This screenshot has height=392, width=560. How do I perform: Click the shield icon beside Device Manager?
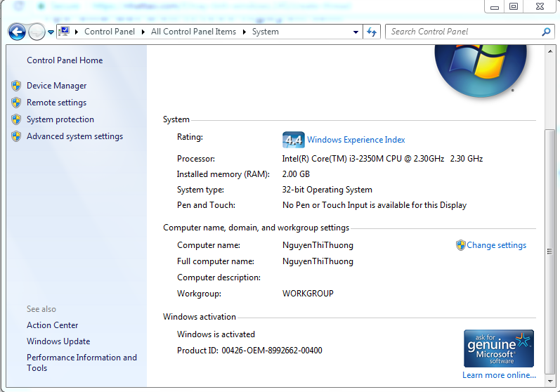click(16, 86)
